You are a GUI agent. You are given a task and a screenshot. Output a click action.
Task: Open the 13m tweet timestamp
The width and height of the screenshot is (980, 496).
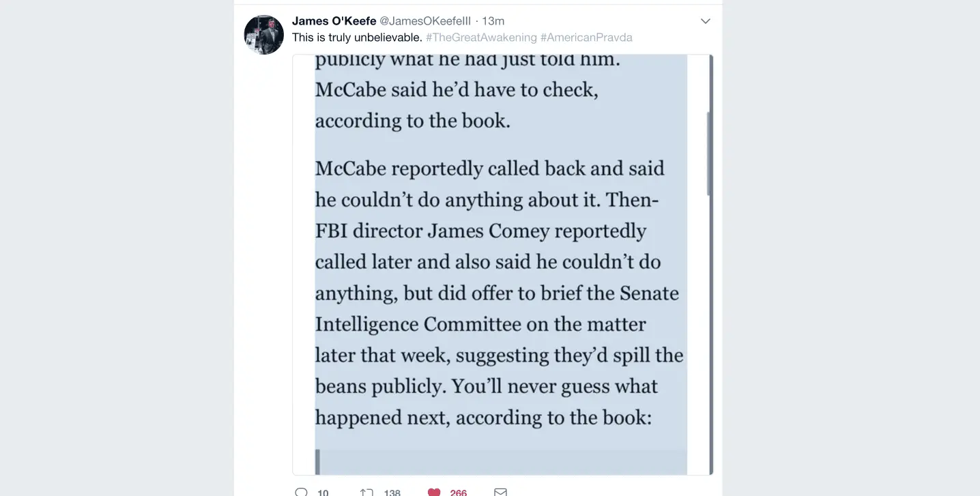493,21
